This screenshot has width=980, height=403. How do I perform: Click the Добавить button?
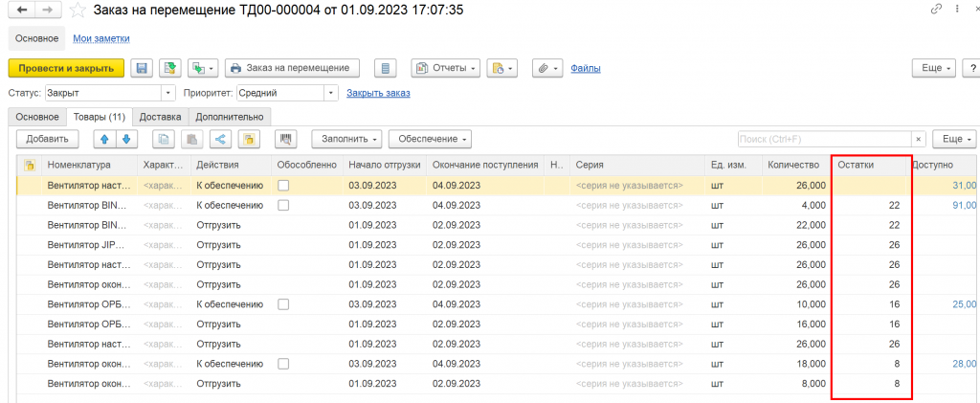point(47,139)
